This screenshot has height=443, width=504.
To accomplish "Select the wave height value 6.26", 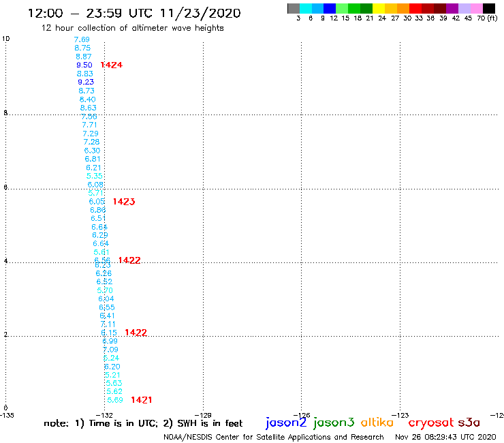I will [104, 273].
